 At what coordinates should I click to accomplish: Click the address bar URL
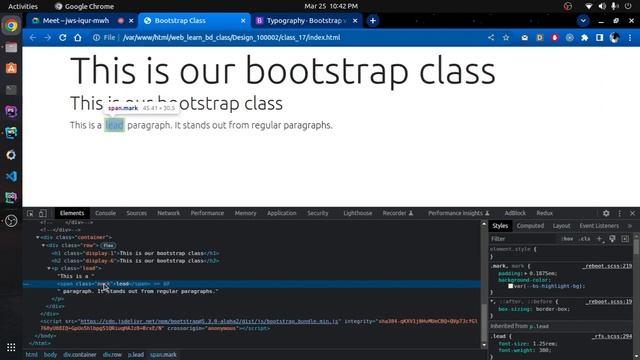231,38
